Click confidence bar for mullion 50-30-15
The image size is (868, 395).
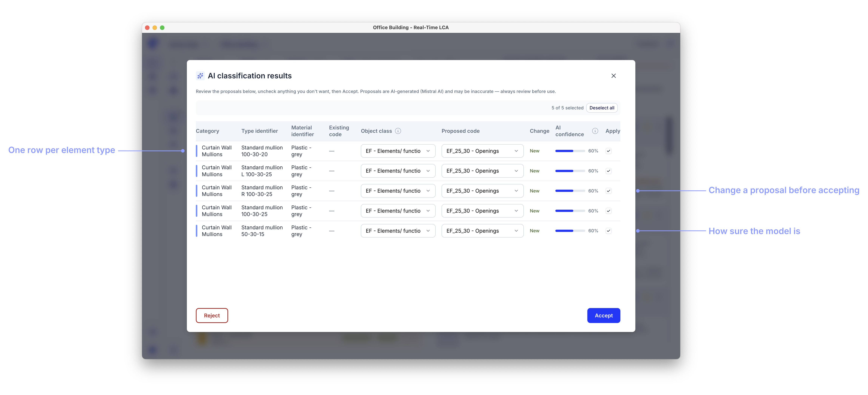click(570, 231)
